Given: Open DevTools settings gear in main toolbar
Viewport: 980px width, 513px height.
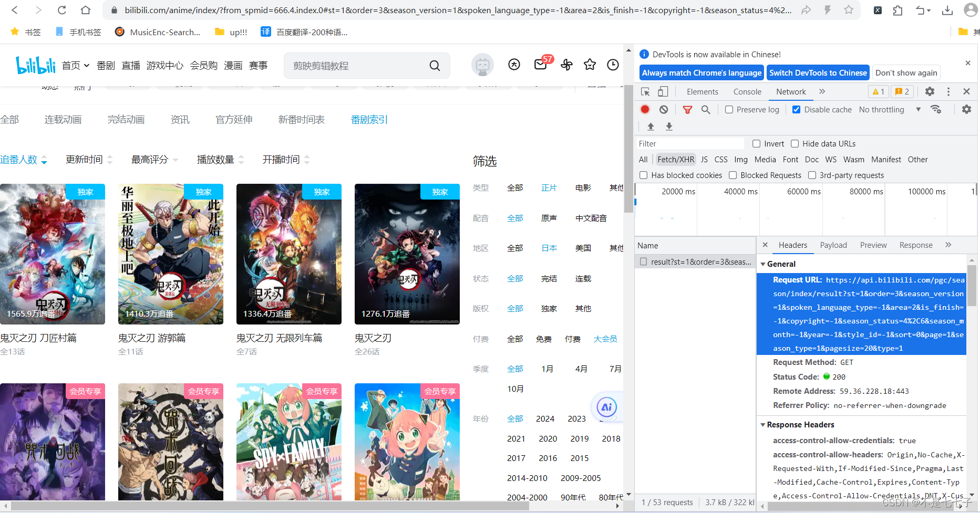Looking at the screenshot, I should [x=930, y=91].
